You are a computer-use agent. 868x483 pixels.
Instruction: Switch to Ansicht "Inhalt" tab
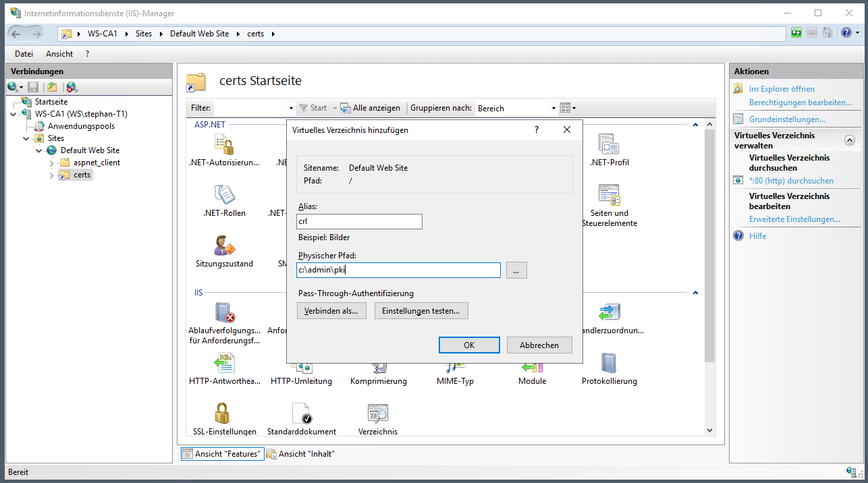pyautogui.click(x=301, y=454)
